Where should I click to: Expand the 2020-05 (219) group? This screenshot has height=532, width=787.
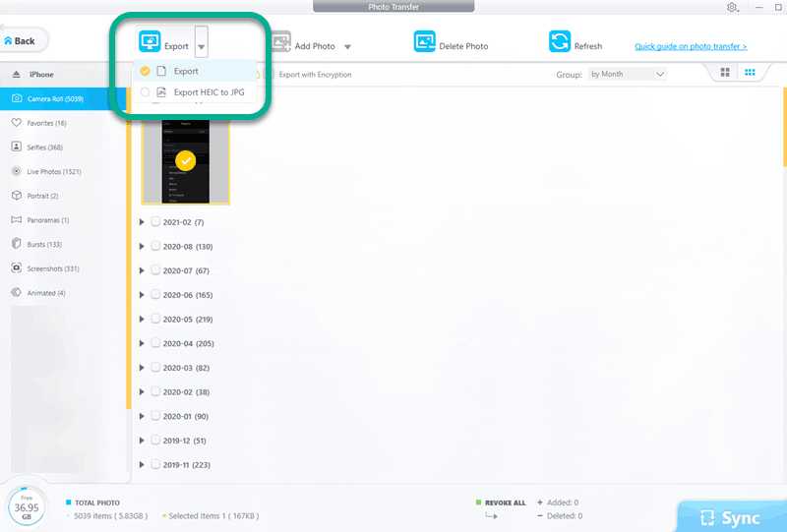pyautogui.click(x=142, y=320)
